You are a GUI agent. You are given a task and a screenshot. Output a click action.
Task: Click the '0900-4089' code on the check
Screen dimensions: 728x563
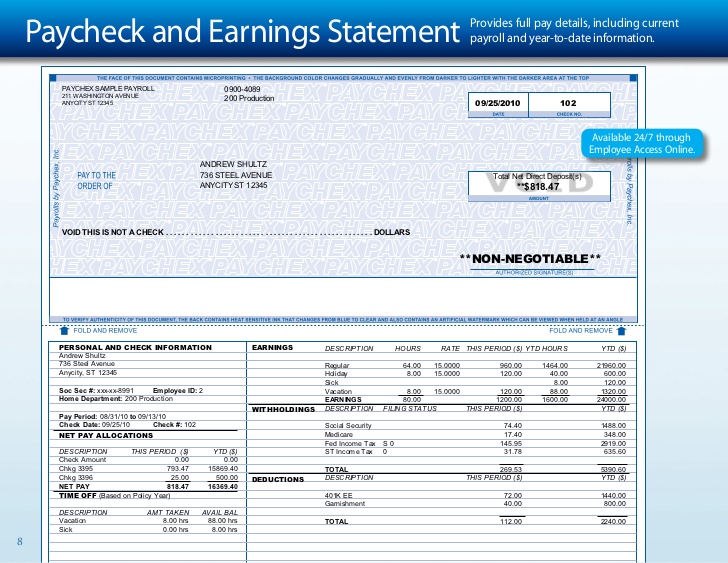click(242, 89)
